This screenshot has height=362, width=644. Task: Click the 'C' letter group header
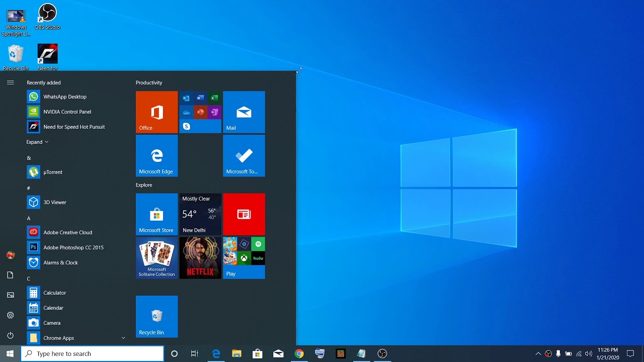pyautogui.click(x=29, y=279)
